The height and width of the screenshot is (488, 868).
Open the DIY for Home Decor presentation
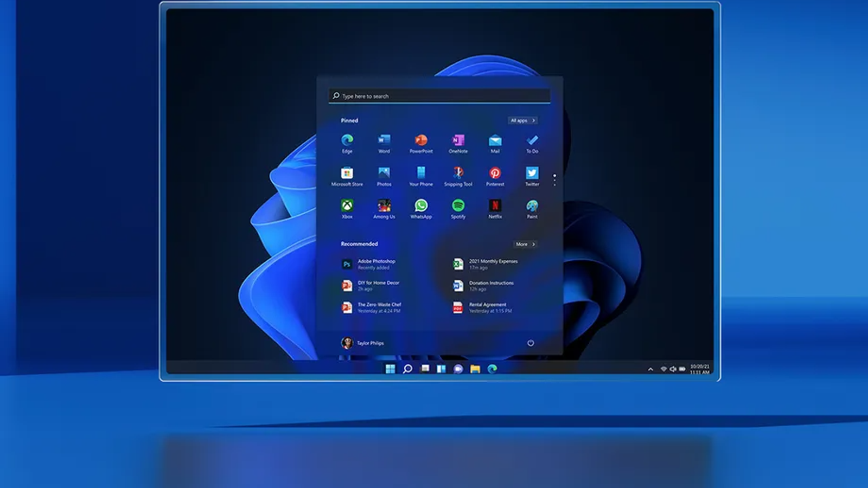371,286
